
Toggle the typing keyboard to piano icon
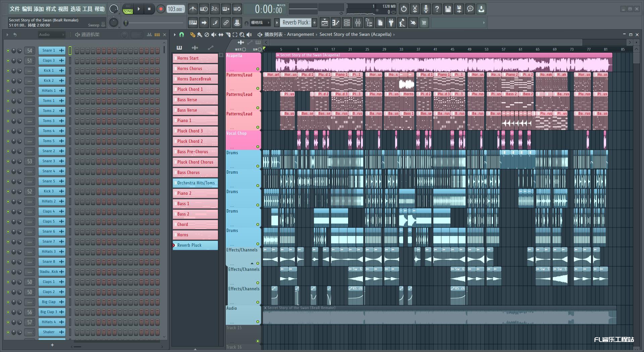[193, 23]
